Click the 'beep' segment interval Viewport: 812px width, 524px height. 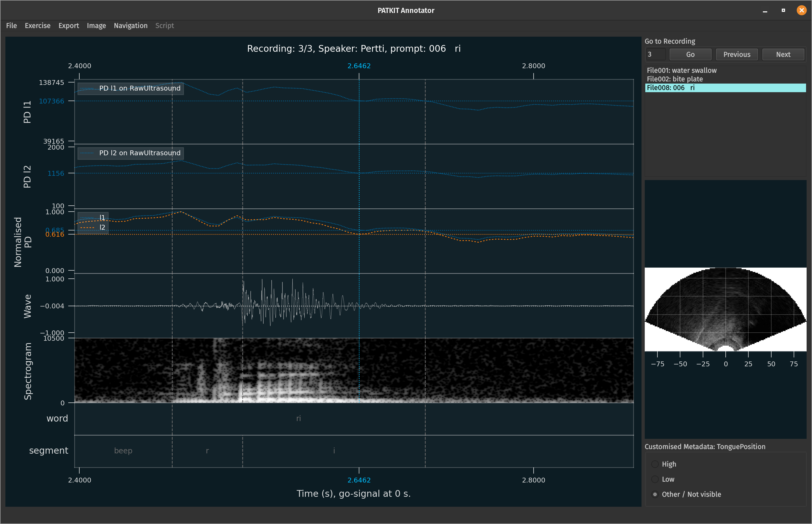(x=123, y=450)
